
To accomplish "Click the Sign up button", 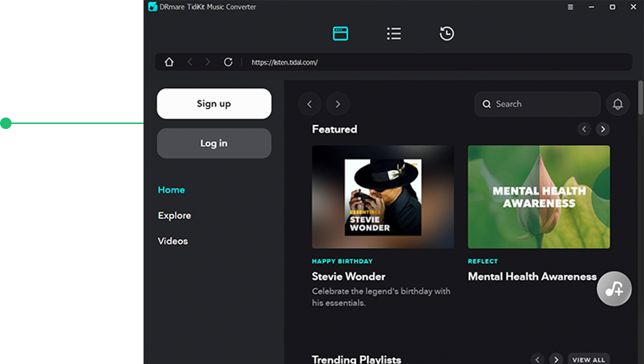I will coord(214,104).
